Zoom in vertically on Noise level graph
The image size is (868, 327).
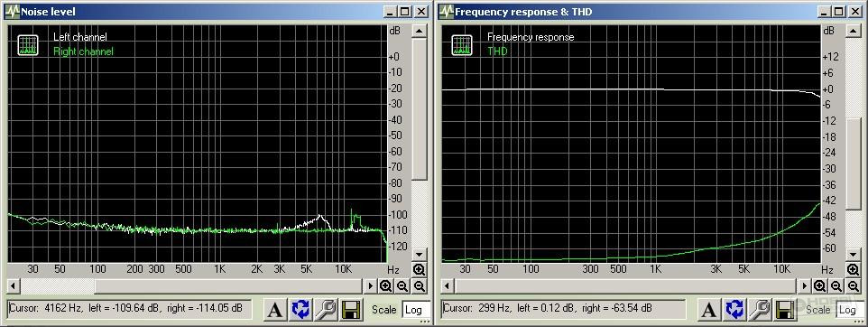click(x=419, y=270)
